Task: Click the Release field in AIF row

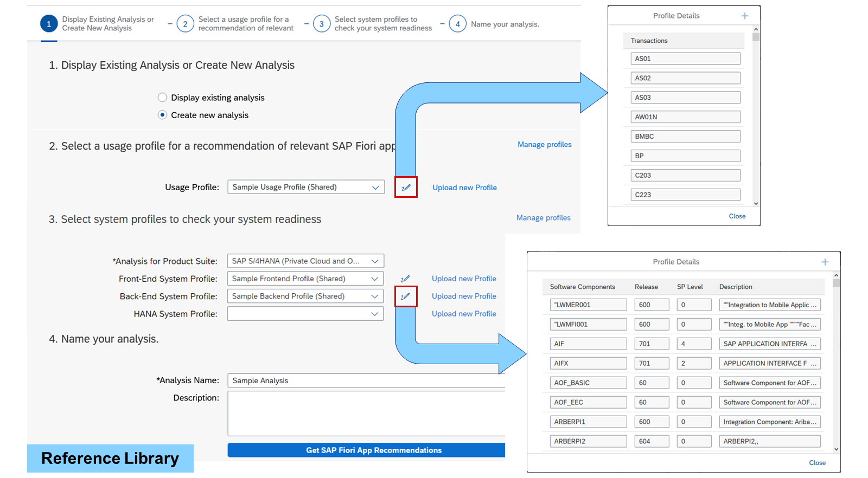Action: [x=652, y=344]
